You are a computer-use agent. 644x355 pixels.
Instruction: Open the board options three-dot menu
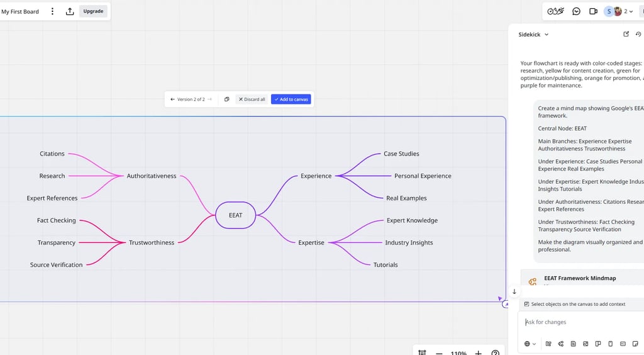point(52,11)
